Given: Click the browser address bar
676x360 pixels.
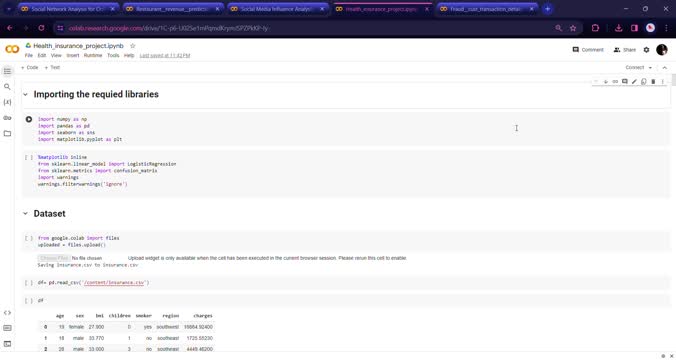Looking at the screenshot, I should 302,28.
